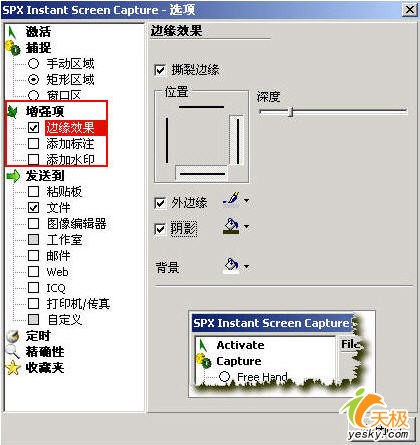Click the 发送到 green arrow icon
Screen dimensions: 420x445
[13, 176]
